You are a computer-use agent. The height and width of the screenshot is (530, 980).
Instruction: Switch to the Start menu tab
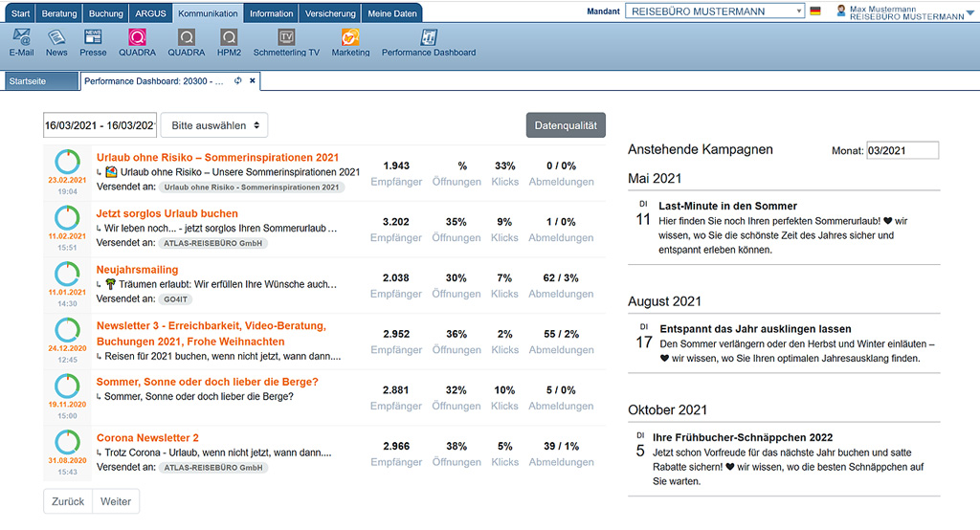click(21, 13)
